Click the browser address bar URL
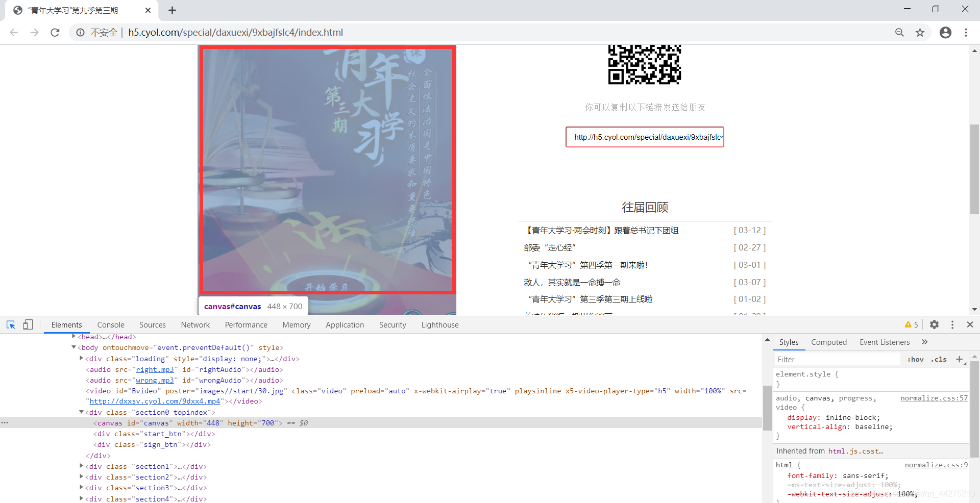 235,32
